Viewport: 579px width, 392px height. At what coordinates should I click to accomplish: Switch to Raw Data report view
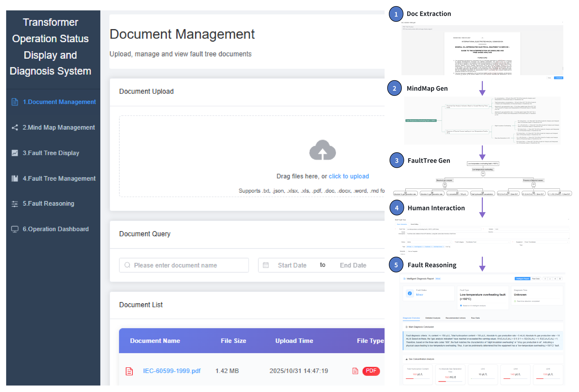(536, 279)
